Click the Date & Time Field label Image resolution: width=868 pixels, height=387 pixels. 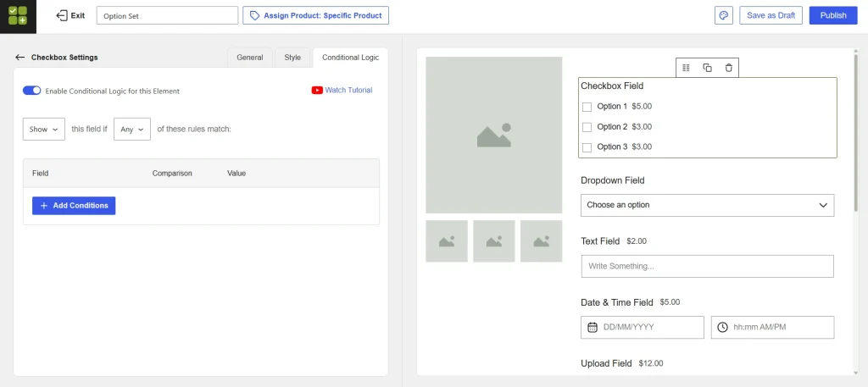click(x=617, y=302)
